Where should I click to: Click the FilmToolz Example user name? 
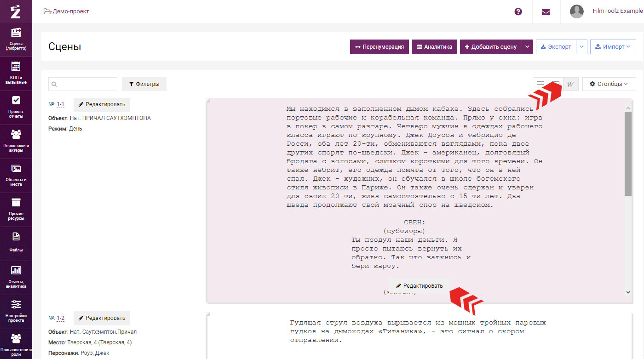(x=617, y=11)
